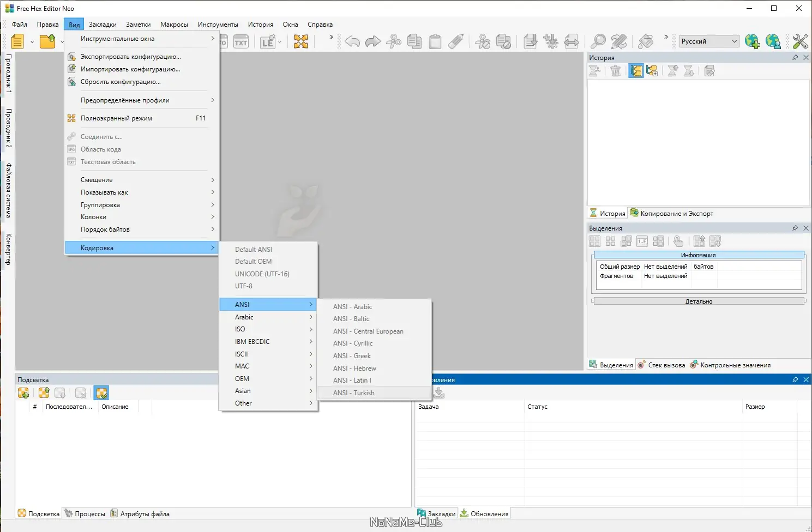Switch to Обновления tab

(484, 514)
